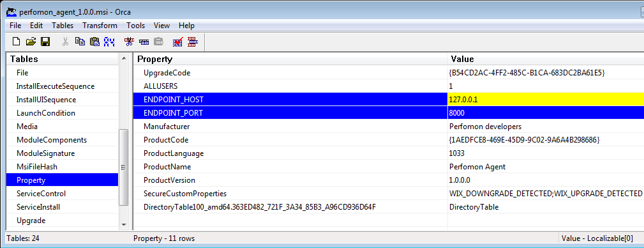
Task: Click the Copy toolbar icon
Action: 80,42
